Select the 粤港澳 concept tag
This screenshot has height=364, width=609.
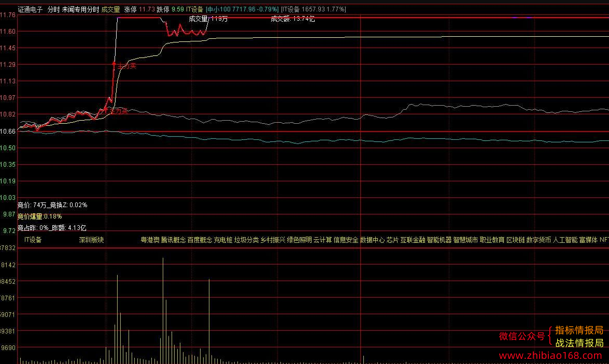pos(150,240)
